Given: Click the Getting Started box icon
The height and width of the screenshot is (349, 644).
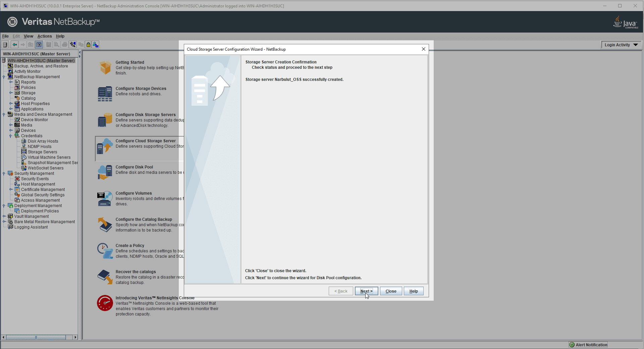Looking at the screenshot, I should 105,67.
